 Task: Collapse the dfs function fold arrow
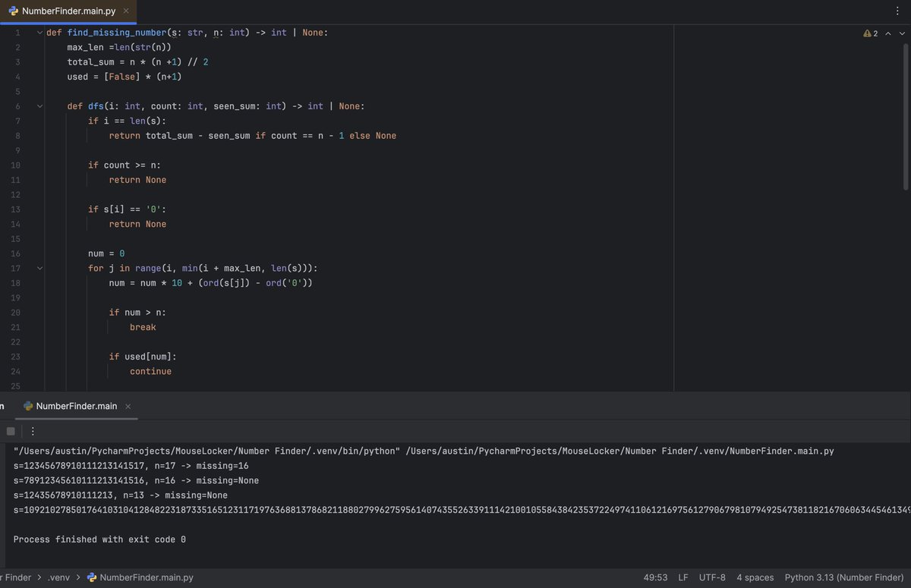tap(39, 106)
